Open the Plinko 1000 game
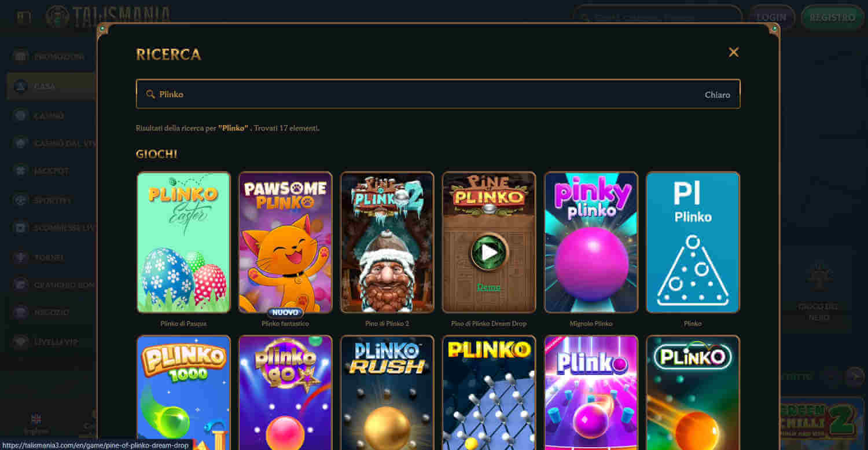 pos(183,392)
